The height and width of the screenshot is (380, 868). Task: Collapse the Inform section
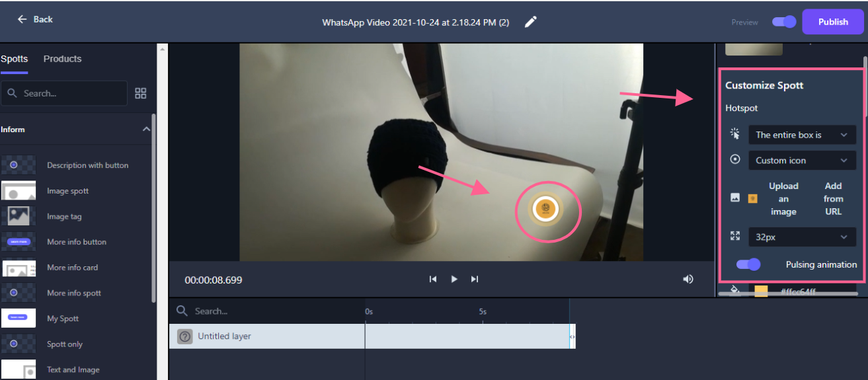pos(146,130)
